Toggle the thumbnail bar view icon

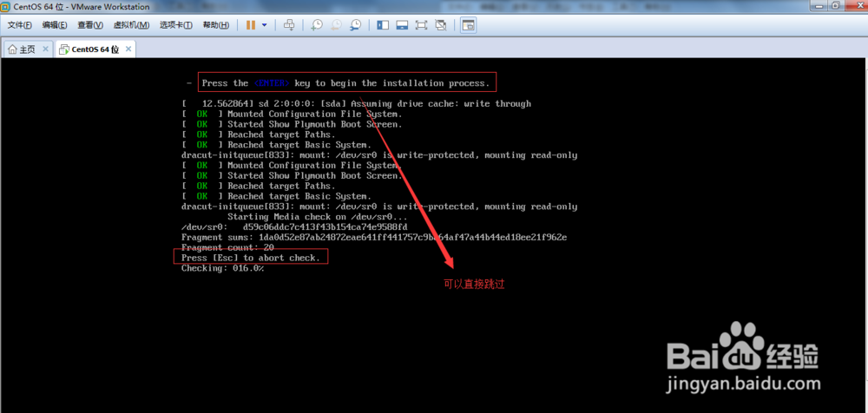pos(402,25)
